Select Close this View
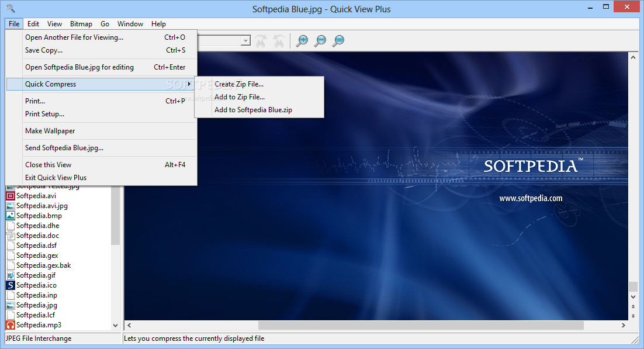This screenshot has width=644, height=349. 102,164
